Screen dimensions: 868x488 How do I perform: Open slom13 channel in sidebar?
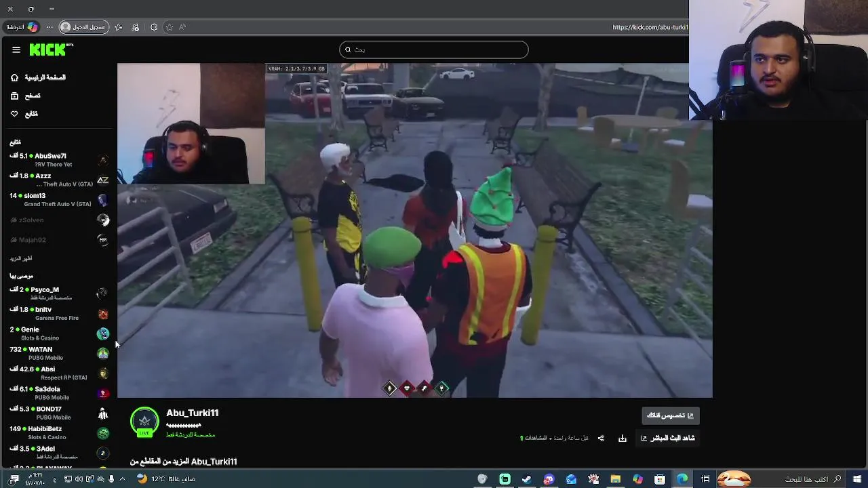59,199
